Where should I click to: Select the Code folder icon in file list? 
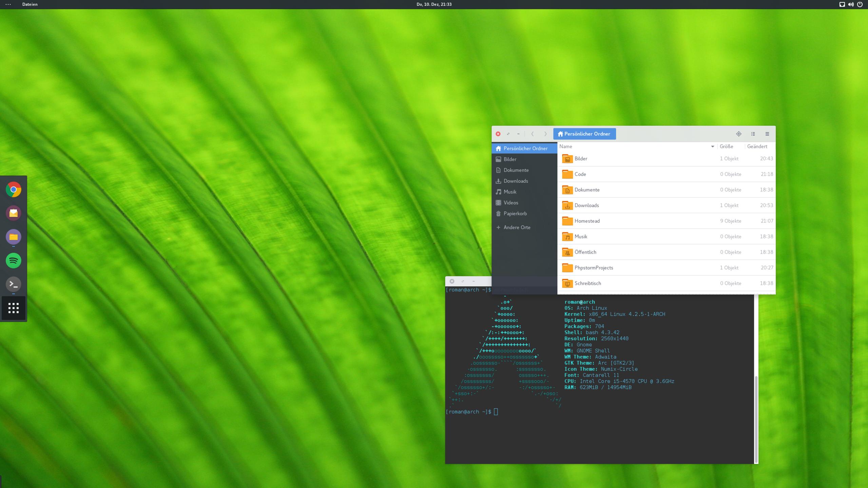point(567,174)
